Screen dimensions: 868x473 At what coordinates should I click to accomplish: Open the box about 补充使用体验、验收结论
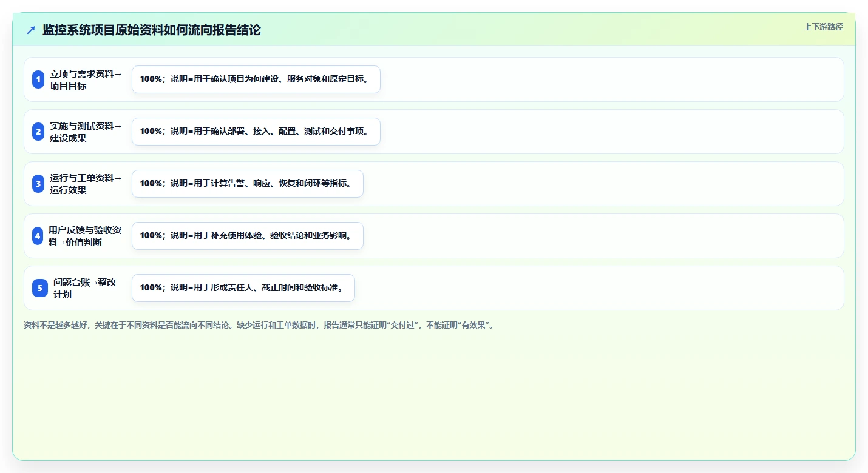click(x=248, y=236)
